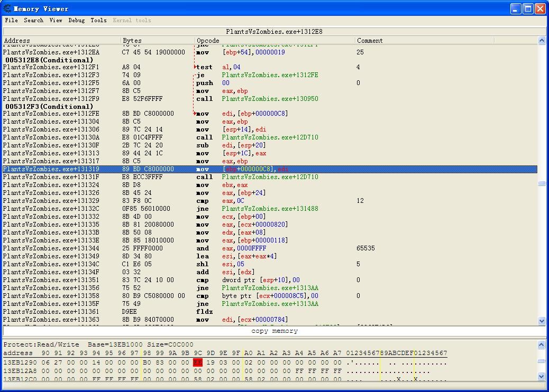Select the row at PlantsVsZombies.exe+1312FE

tap(270, 114)
